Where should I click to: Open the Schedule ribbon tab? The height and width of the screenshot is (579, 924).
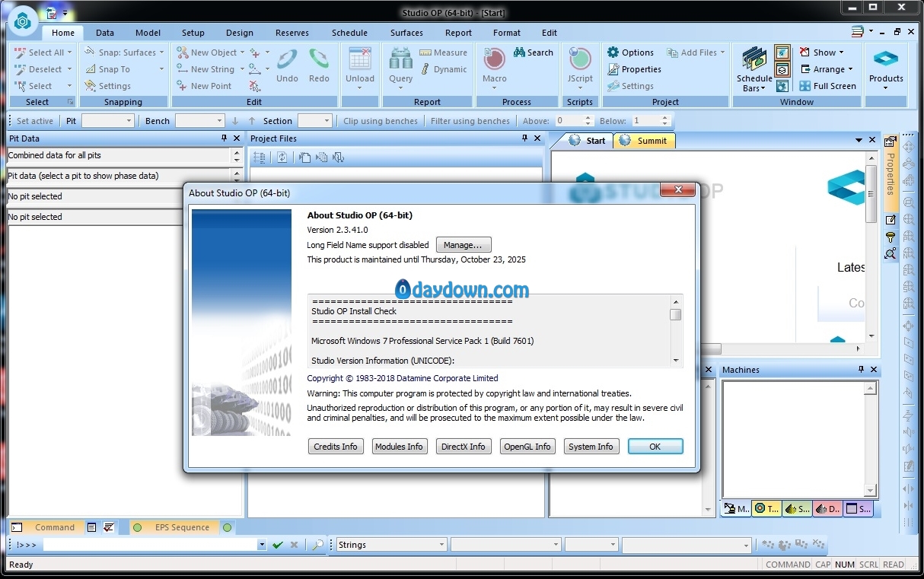click(x=349, y=33)
